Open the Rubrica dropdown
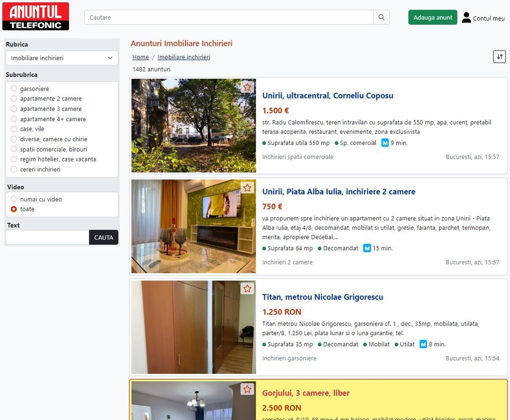 coord(62,58)
